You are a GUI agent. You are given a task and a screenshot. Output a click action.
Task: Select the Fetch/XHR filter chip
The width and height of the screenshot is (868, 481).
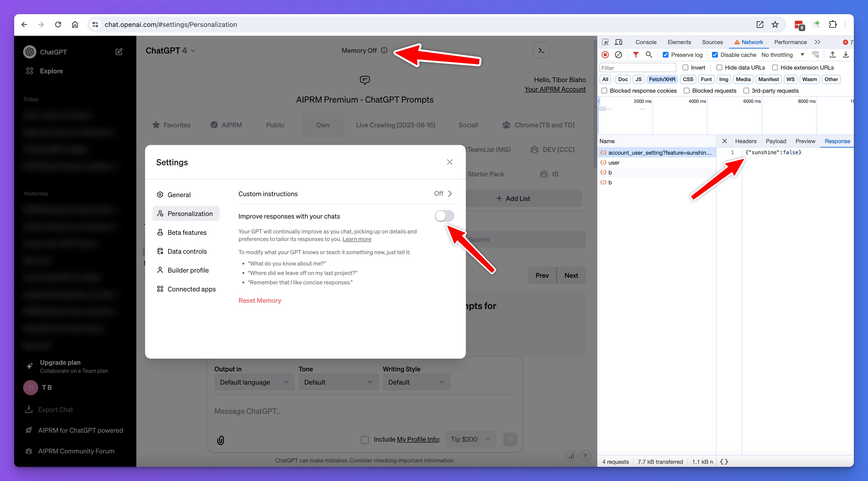pos(662,79)
